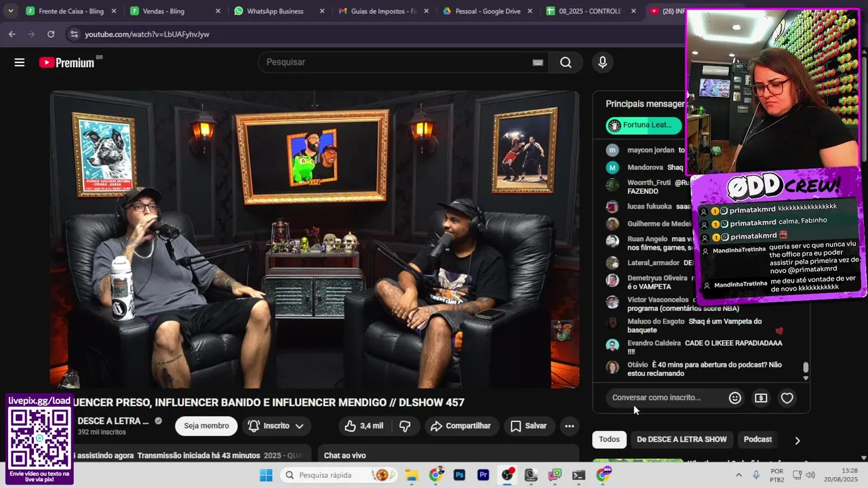Image resolution: width=868 pixels, height=488 pixels.
Task: Close the WhatsApp Business tab
Action: point(322,11)
